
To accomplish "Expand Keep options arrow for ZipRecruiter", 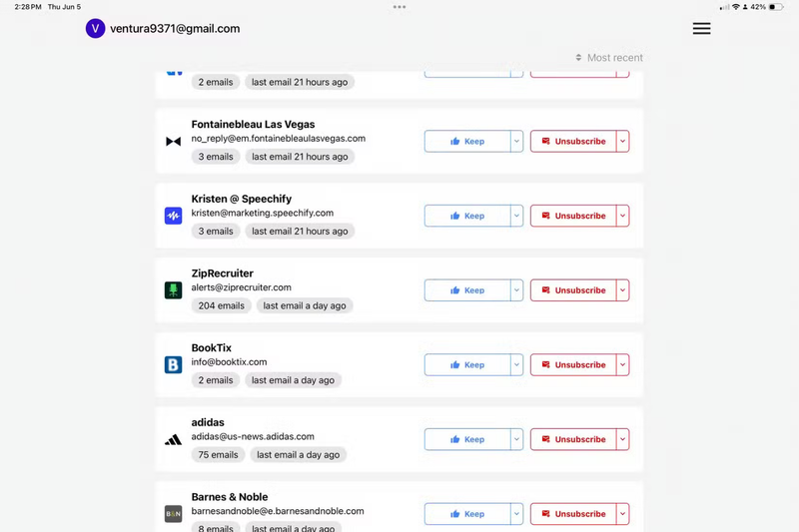I will coord(516,290).
